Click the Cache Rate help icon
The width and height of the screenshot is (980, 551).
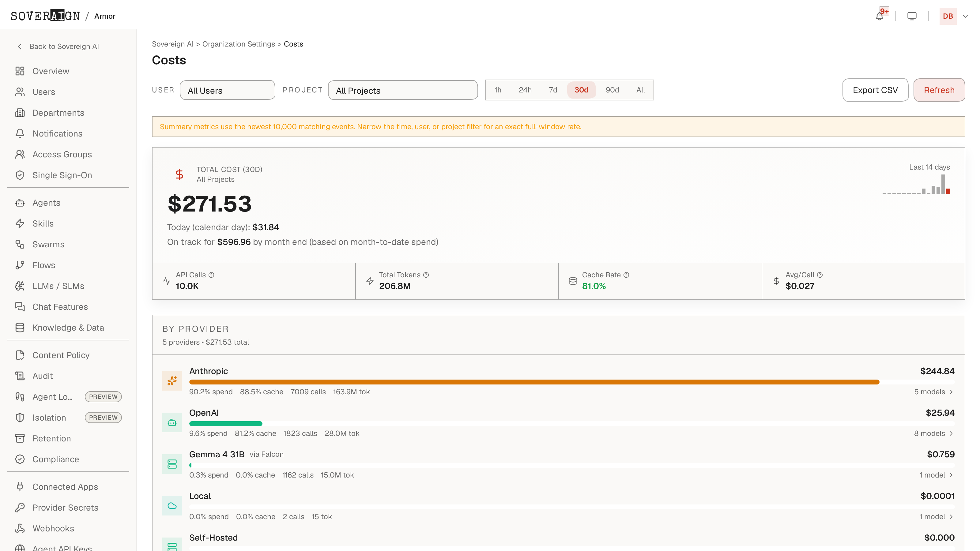pyautogui.click(x=626, y=275)
